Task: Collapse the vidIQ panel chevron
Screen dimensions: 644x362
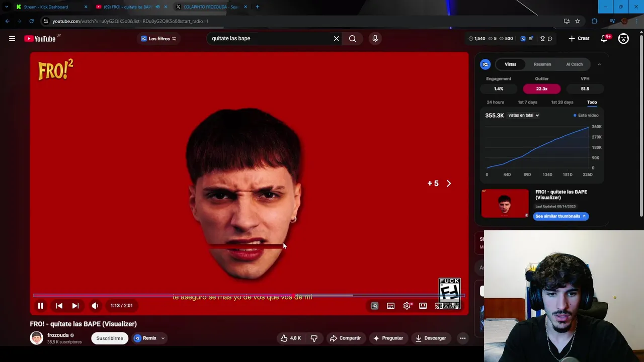Action: (599, 64)
